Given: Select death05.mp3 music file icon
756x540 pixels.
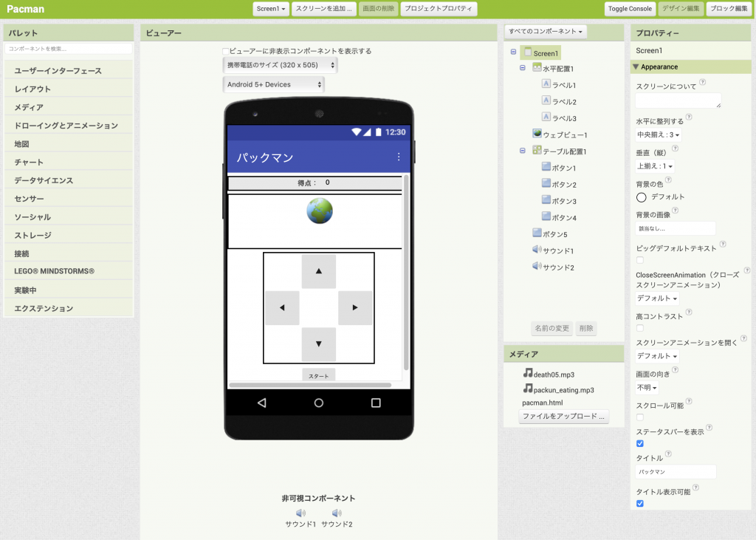Looking at the screenshot, I should pyautogui.click(x=528, y=374).
